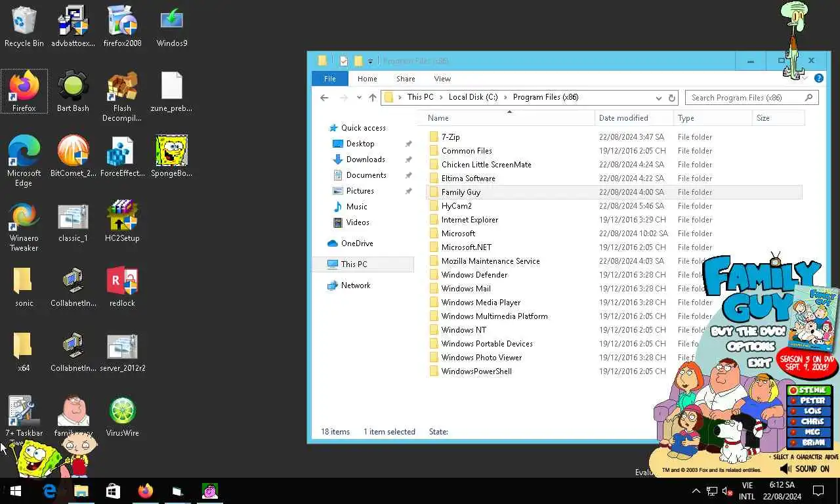Expand breadcrumb chevron after This PC
Viewport: 840px width, 504px height.
point(441,97)
